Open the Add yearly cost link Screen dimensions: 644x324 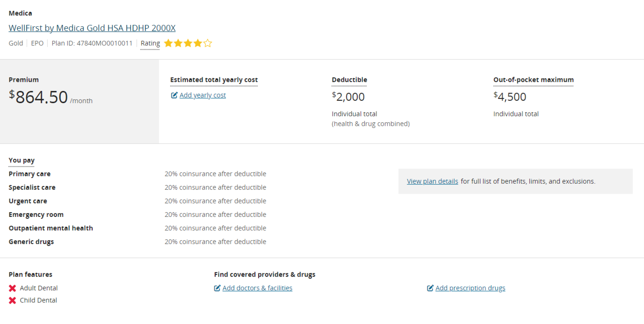202,95
